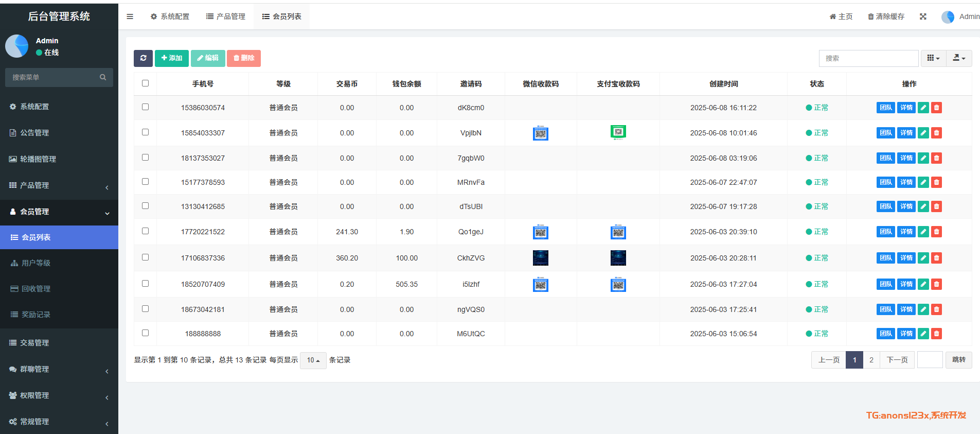Click red trash icon for 15854033307
Viewport: 980px width, 434px height.
tap(937, 133)
